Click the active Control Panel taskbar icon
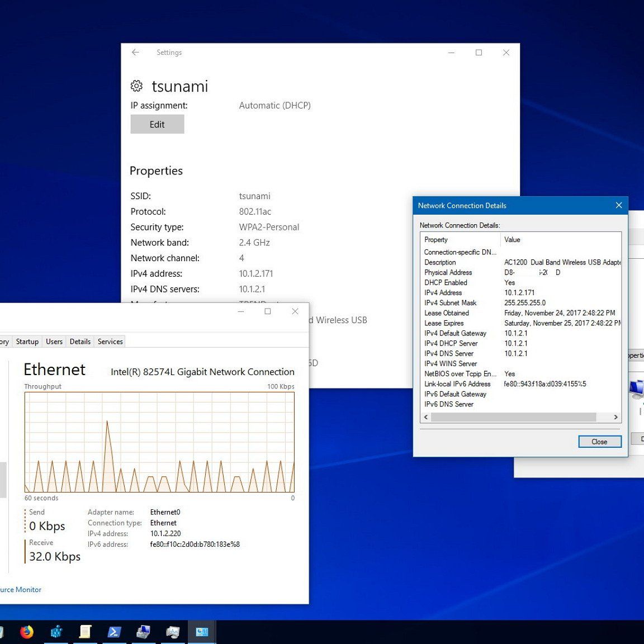The image size is (644, 644). (202, 632)
